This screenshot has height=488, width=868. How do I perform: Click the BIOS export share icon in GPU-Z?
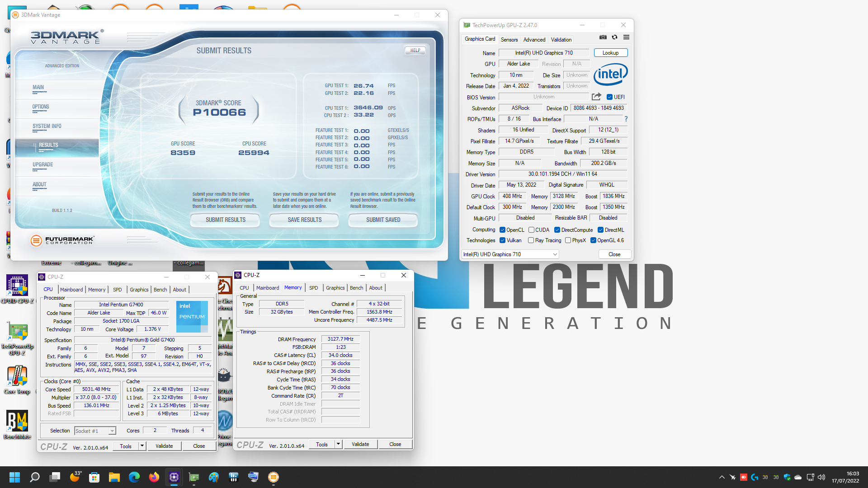tap(596, 97)
